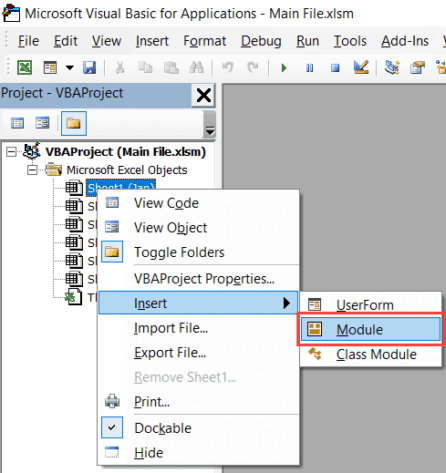The width and height of the screenshot is (446, 473).
Task: Click the View Microsoft Excel toolbar icon
Action: (25, 68)
